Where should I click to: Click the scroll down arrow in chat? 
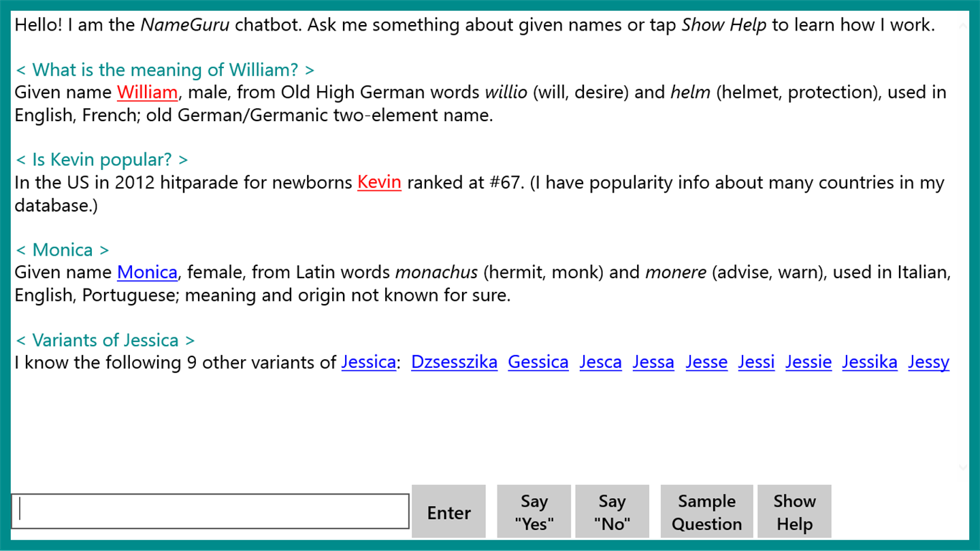962,467
